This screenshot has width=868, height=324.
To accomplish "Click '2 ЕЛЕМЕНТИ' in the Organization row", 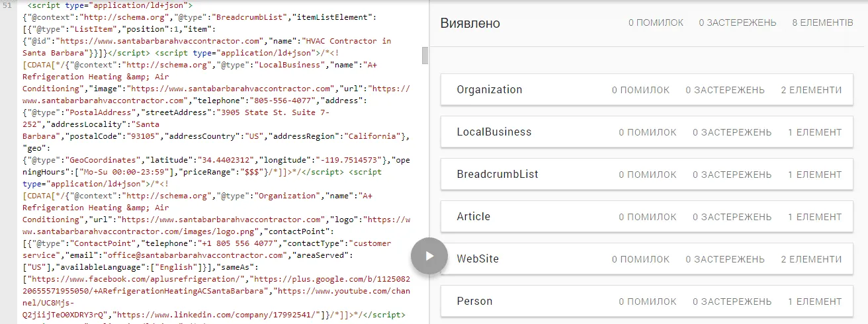I will [811, 90].
